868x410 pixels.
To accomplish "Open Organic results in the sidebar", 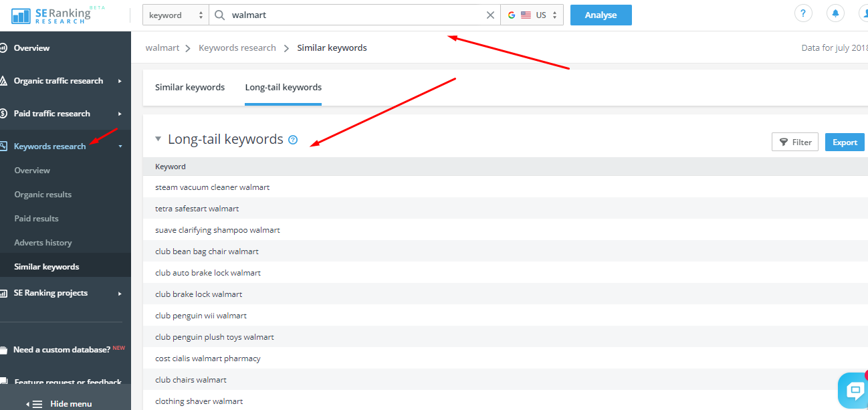I will 43,195.
